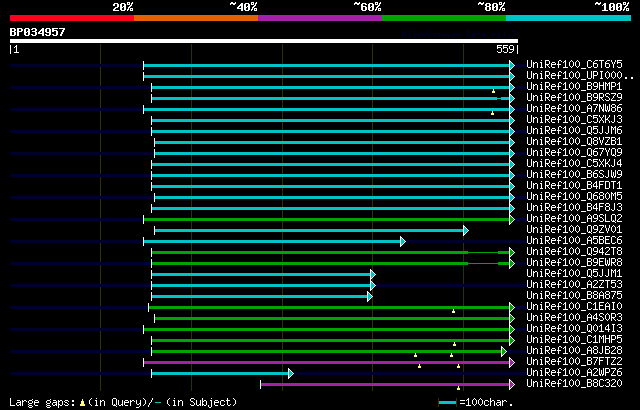This screenshot has width=640, height=410.
Task: Click the end position label 559
Action: 505,49
